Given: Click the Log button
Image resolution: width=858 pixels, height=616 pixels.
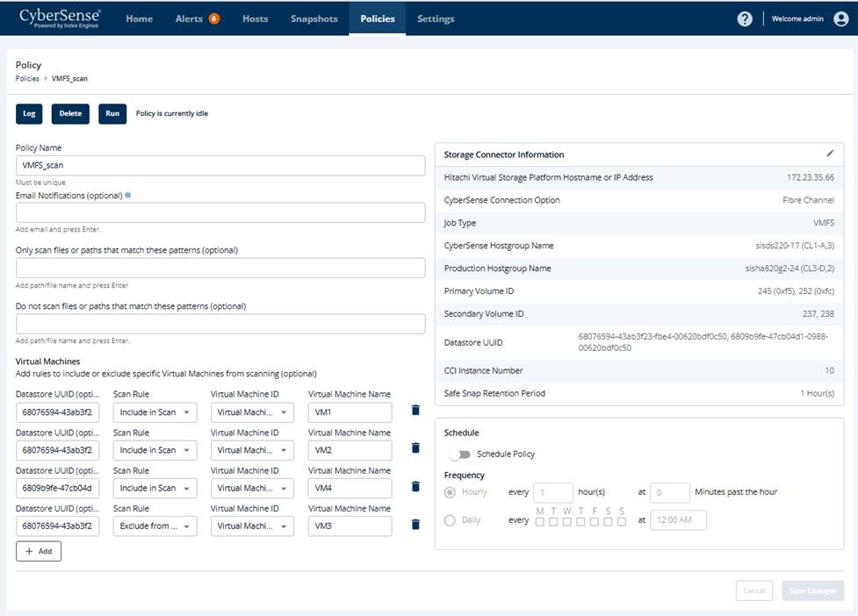Looking at the screenshot, I should tap(29, 114).
